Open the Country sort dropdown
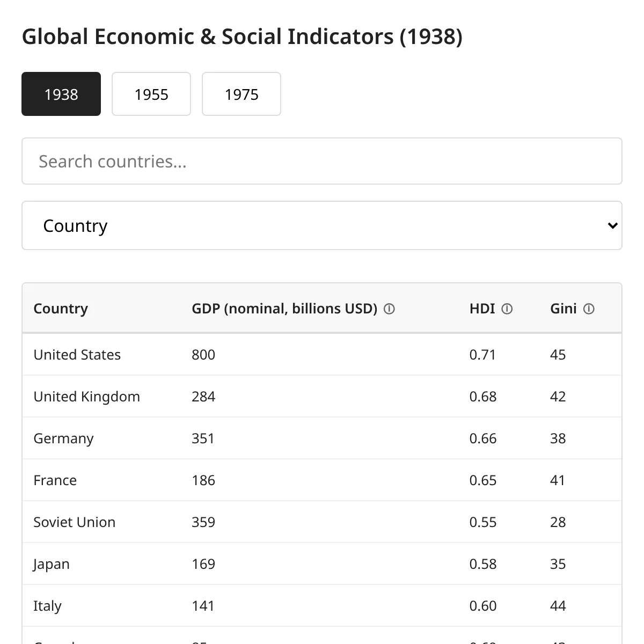Viewport: 644px width, 644px height. coord(322,225)
